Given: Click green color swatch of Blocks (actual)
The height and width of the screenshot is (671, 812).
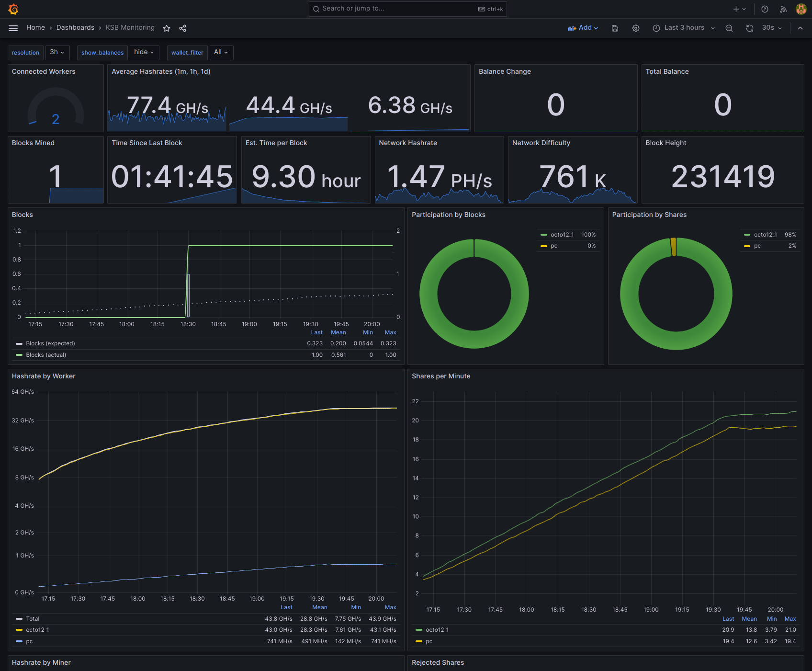Looking at the screenshot, I should (x=19, y=355).
